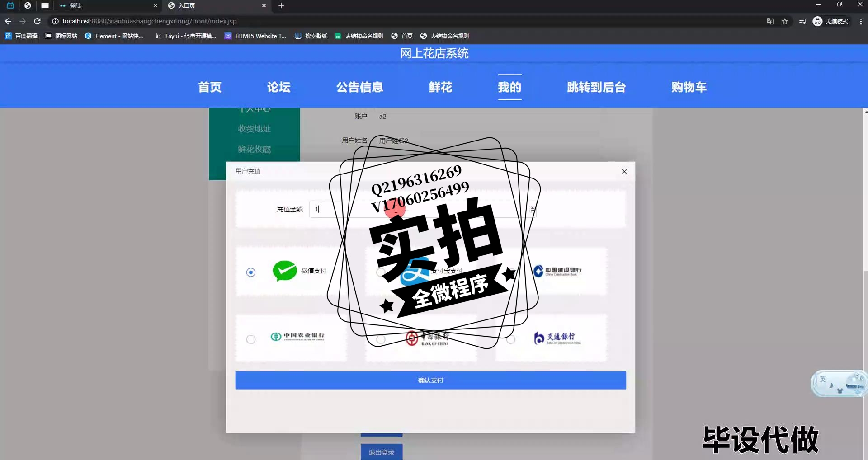Select the Bank of Communications radio button

point(511,339)
